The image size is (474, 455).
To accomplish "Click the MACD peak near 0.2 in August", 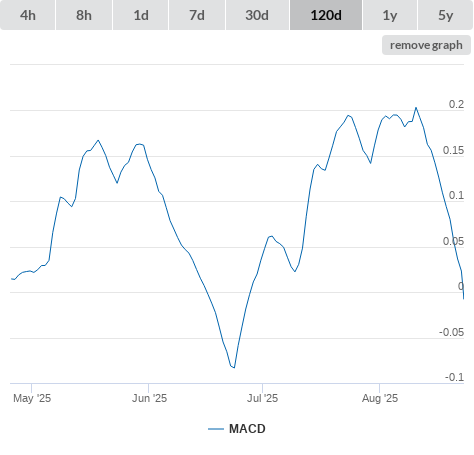I will [x=416, y=108].
